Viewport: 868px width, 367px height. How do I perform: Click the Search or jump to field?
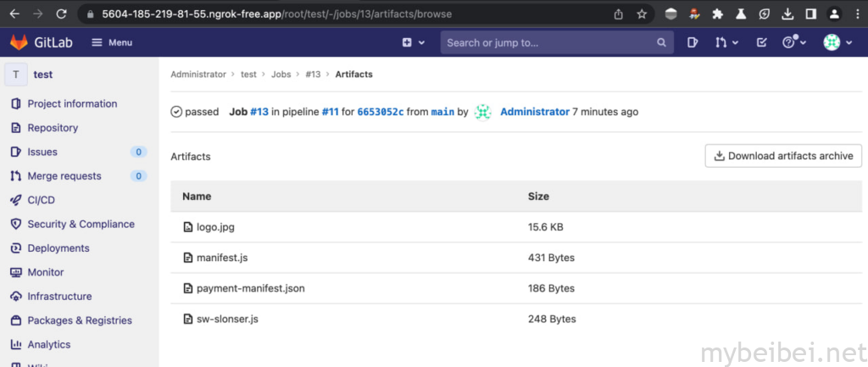coord(547,42)
